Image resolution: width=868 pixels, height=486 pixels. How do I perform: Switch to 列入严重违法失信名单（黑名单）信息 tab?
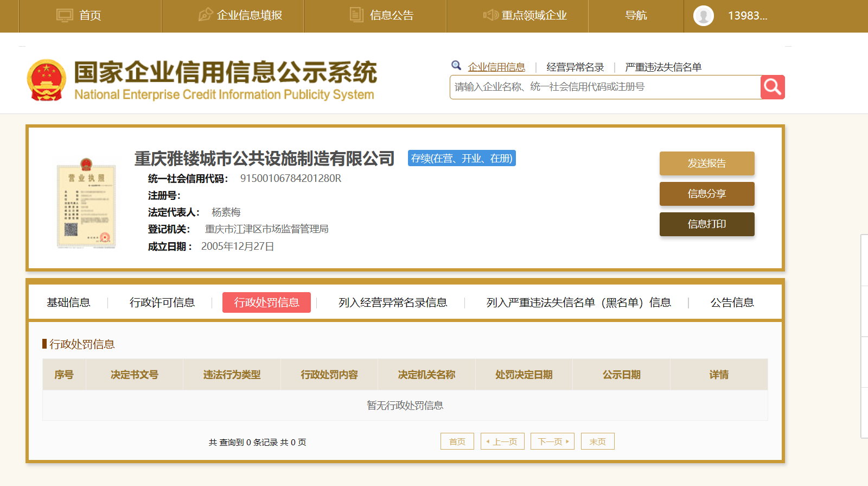[x=579, y=302]
